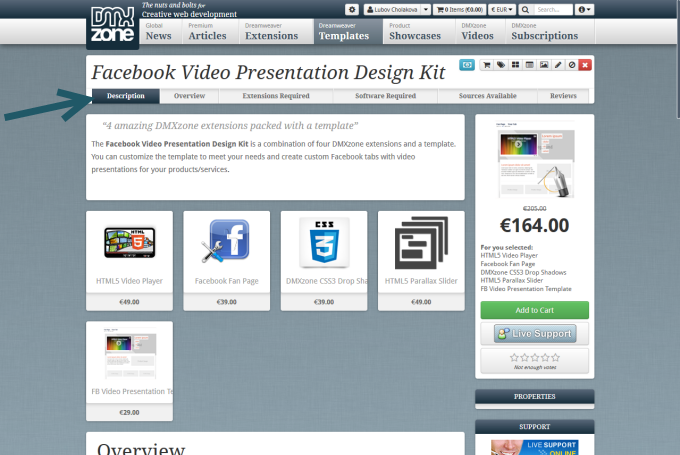Image resolution: width=680 pixels, height=455 pixels.
Task: Click HTML5 Video Player in selected list
Action: 509,255
